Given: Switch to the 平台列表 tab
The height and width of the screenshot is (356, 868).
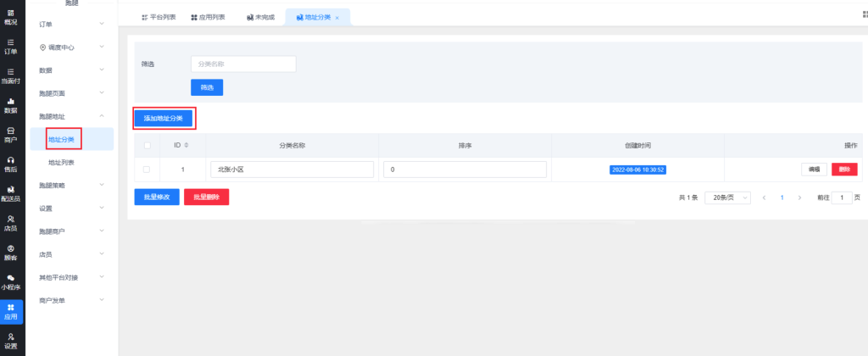Looking at the screenshot, I should point(156,17).
